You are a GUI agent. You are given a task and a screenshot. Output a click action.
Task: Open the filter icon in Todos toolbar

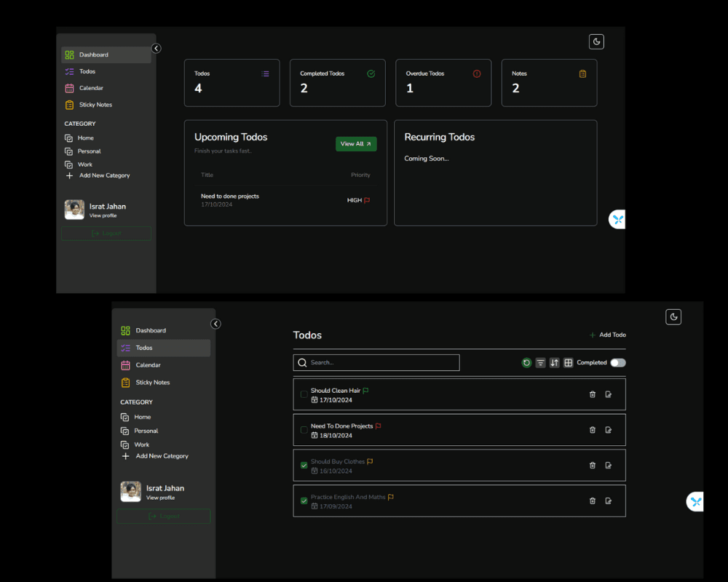(540, 363)
